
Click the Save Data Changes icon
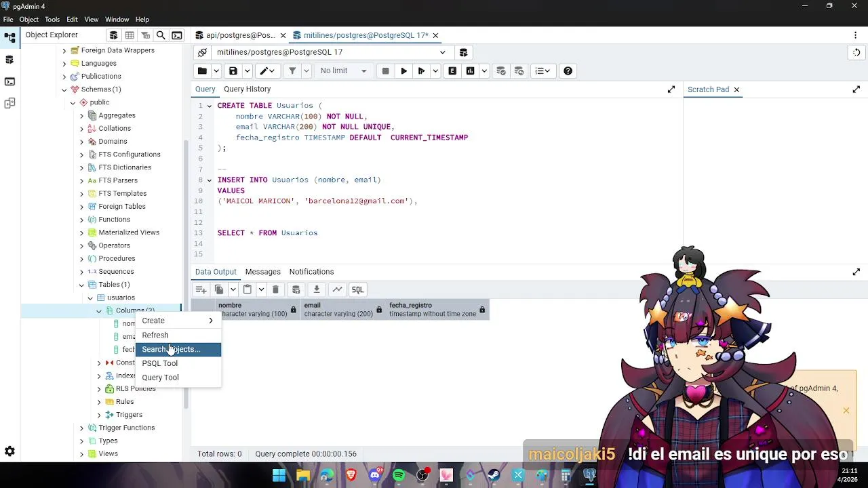coord(296,289)
